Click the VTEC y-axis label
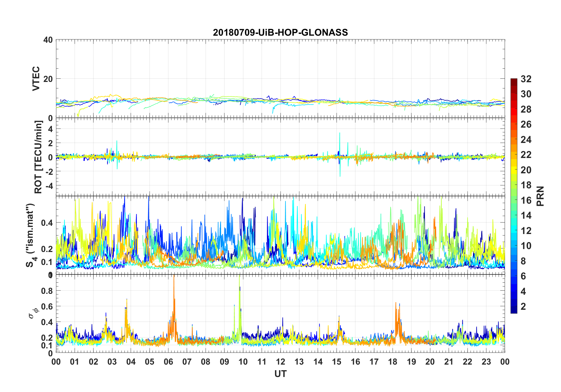 click(x=36, y=78)
